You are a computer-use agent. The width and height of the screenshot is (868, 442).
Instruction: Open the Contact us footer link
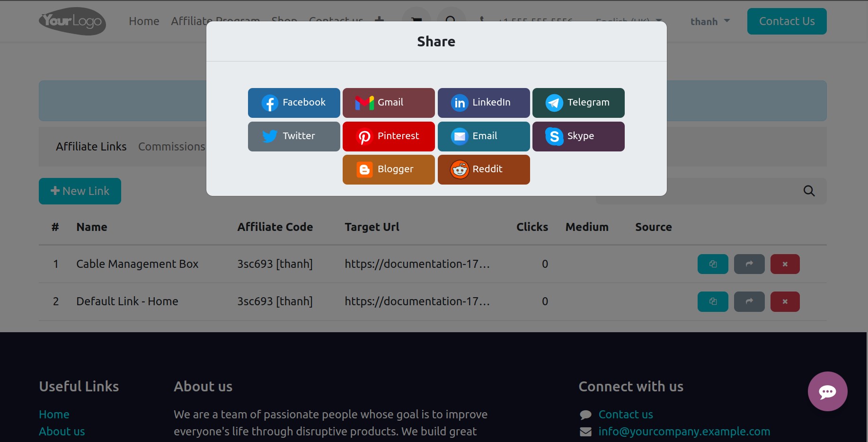pyautogui.click(x=625, y=414)
